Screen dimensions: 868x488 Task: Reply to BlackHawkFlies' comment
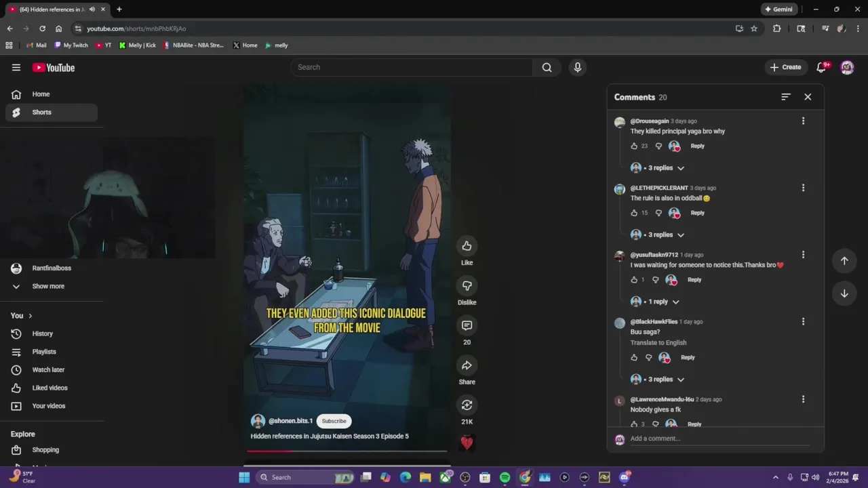(688, 357)
